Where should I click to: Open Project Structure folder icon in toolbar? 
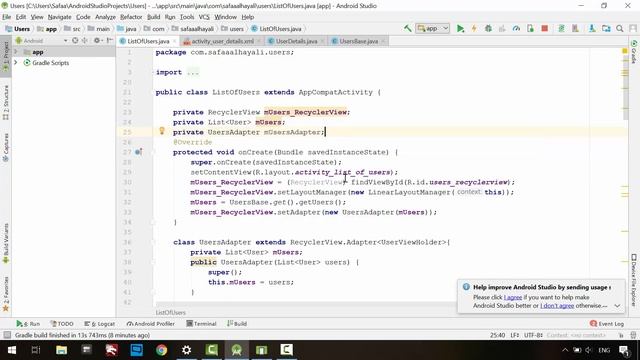[606, 29]
